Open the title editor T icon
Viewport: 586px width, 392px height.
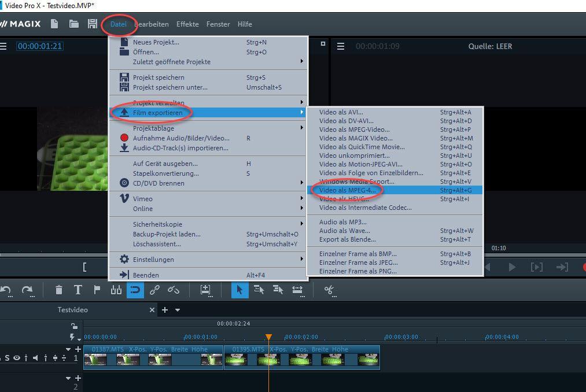point(78,290)
